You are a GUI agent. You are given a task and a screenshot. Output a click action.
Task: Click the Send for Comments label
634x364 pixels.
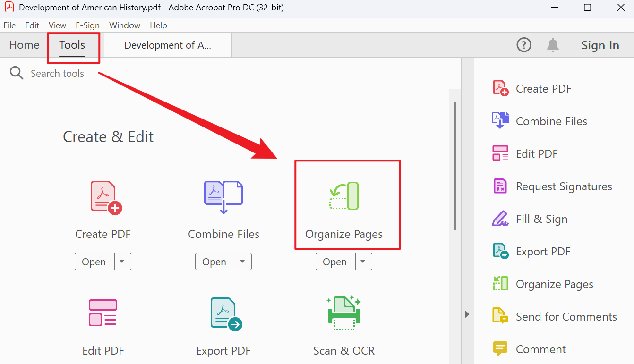[x=566, y=317]
